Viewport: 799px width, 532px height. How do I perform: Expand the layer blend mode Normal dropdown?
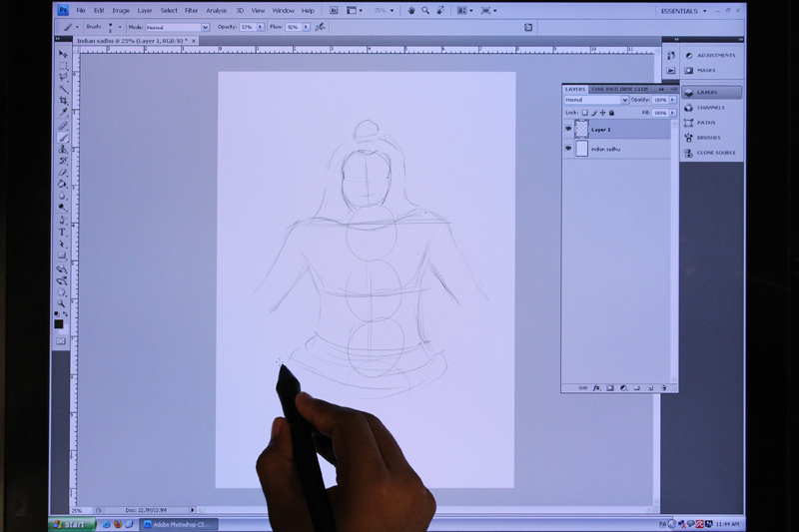click(x=596, y=100)
